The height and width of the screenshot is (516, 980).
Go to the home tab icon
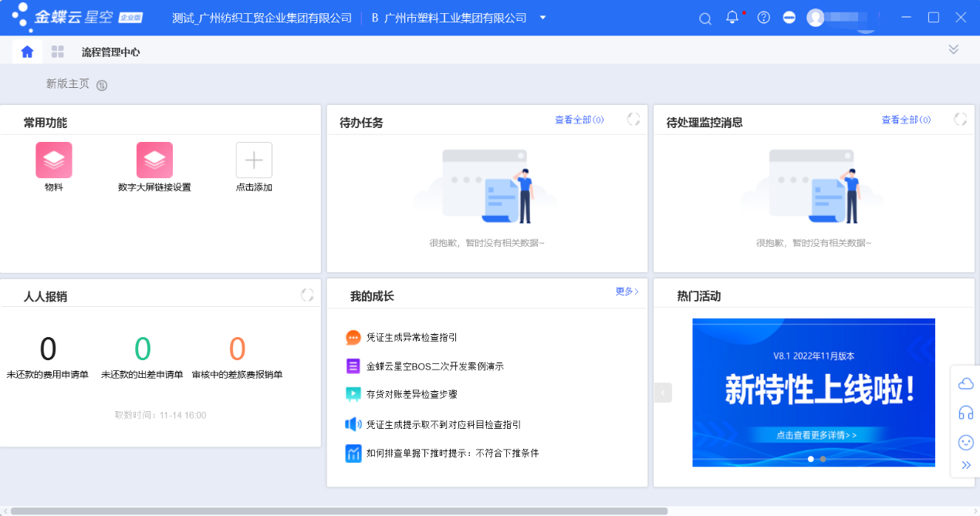point(28,52)
